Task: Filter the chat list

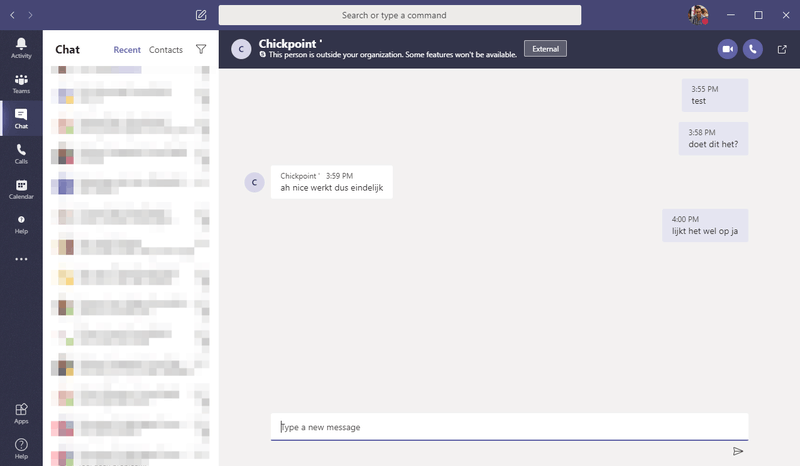Action: (x=201, y=49)
